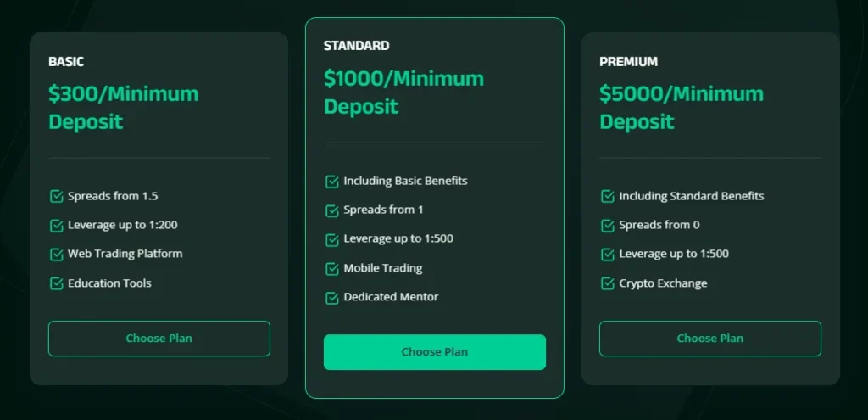Click the $5000/Minimum Deposit price text
This screenshot has height=420, width=868.
681,107
